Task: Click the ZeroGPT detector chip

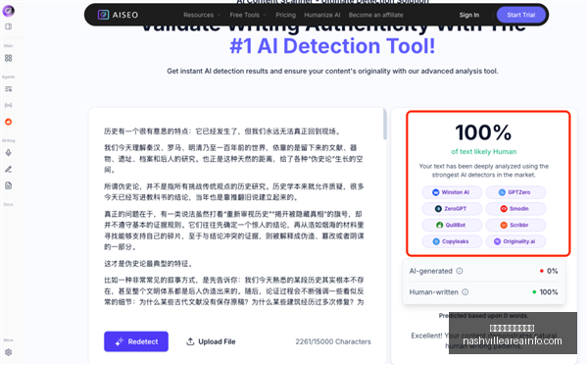Action: [x=452, y=209]
